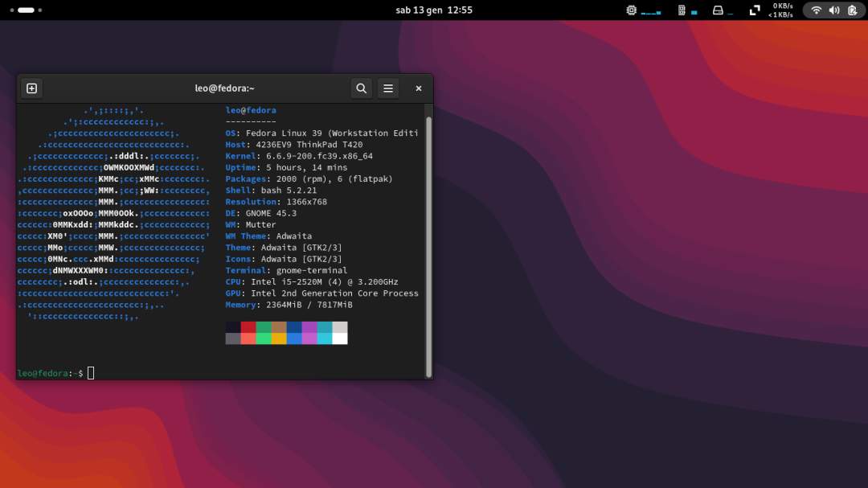Click the 'DE: GNOME 45.3' line
This screenshot has height=488, width=868.
click(x=260, y=213)
